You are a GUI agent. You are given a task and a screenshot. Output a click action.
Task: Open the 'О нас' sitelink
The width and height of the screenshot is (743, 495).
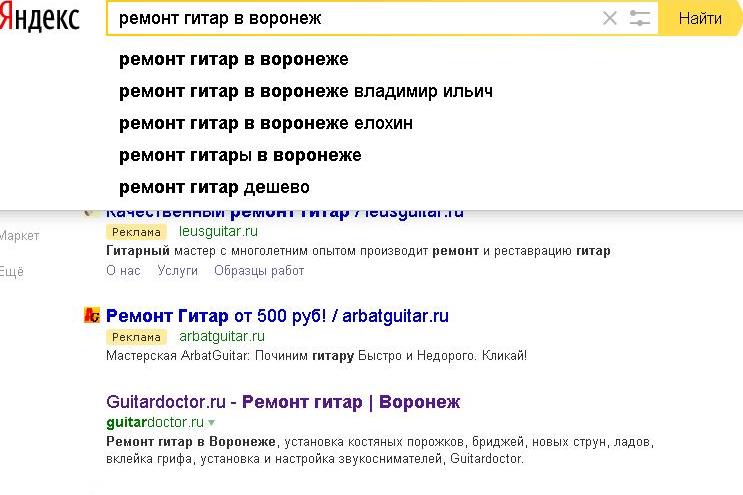pos(123,270)
